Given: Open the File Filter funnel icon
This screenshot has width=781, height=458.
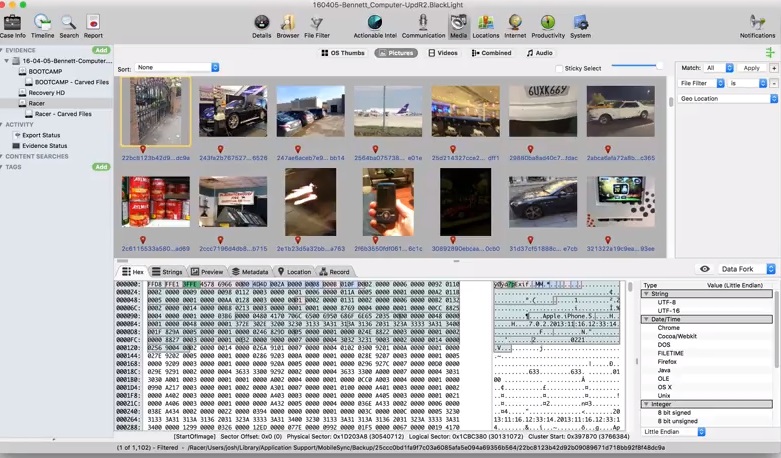Looking at the screenshot, I should click(317, 21).
